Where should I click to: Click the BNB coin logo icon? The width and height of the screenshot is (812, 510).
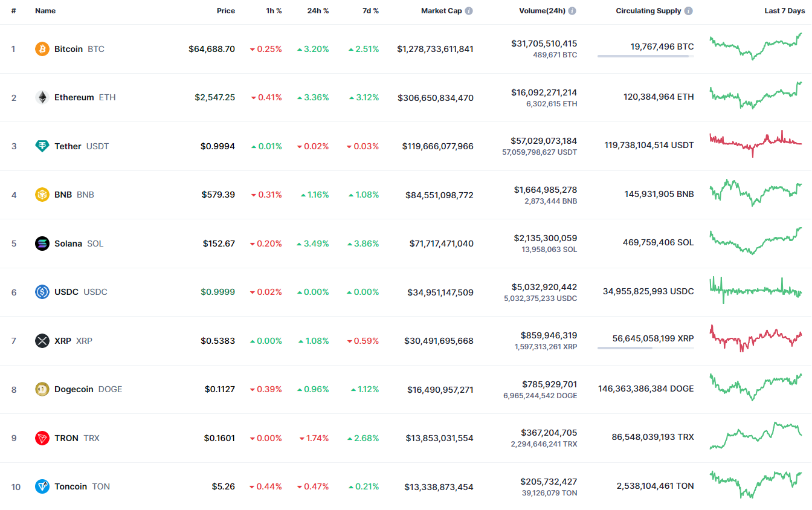(x=42, y=195)
